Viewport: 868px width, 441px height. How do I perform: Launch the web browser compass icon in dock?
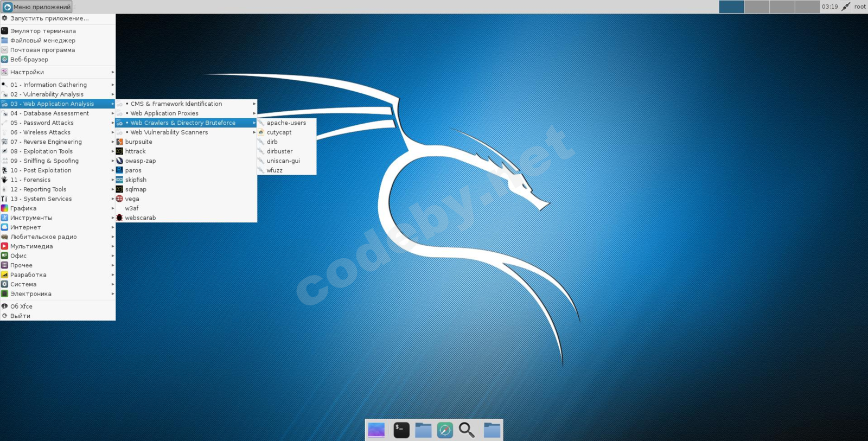[445, 430]
